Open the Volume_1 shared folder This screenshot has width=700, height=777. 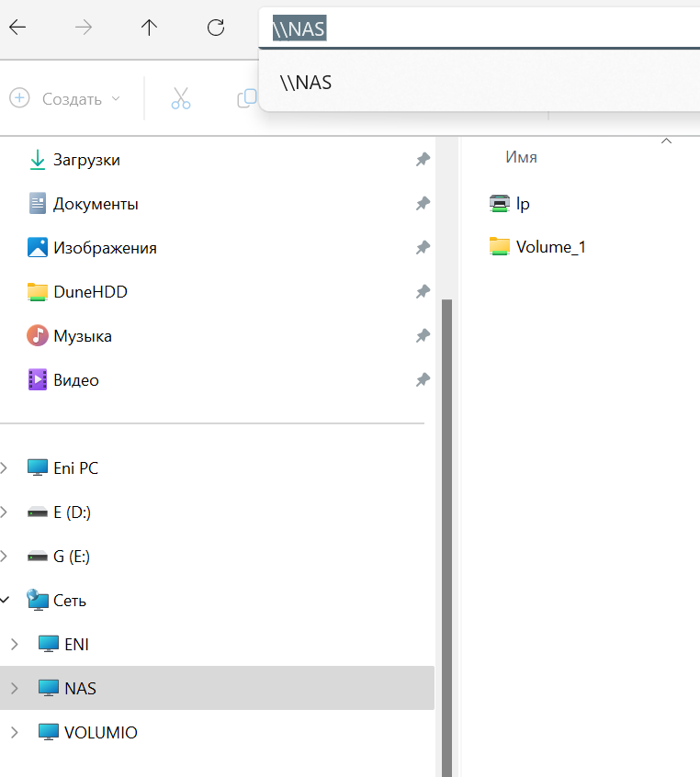point(550,246)
